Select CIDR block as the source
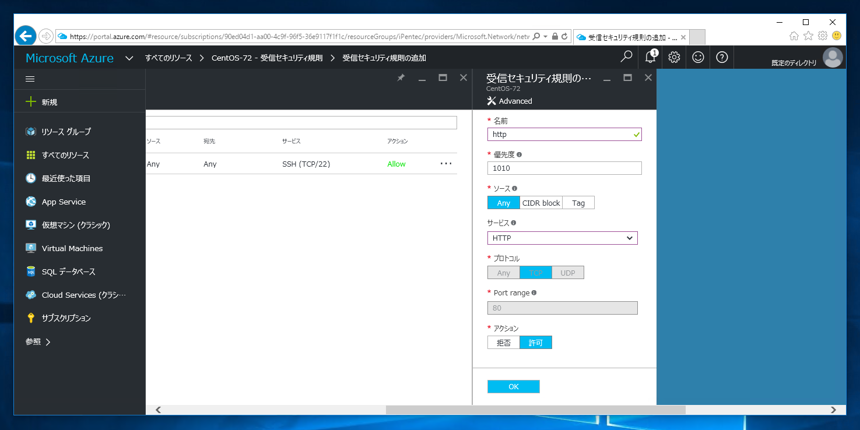Screen dimensions: 860x430 tap(541, 203)
